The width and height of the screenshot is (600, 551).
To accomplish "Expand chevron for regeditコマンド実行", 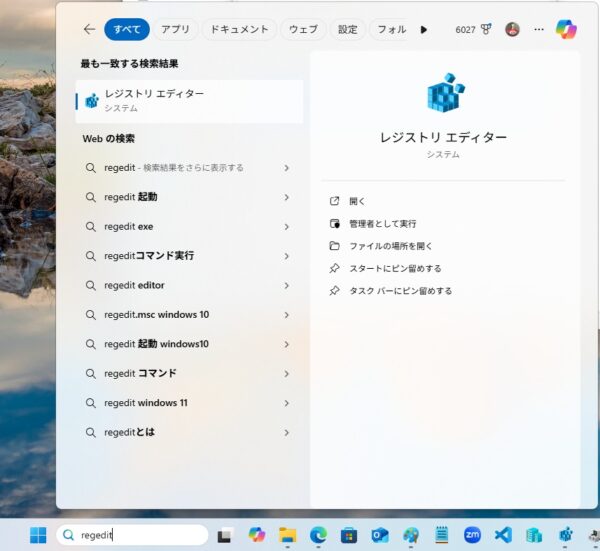I will 287,256.
